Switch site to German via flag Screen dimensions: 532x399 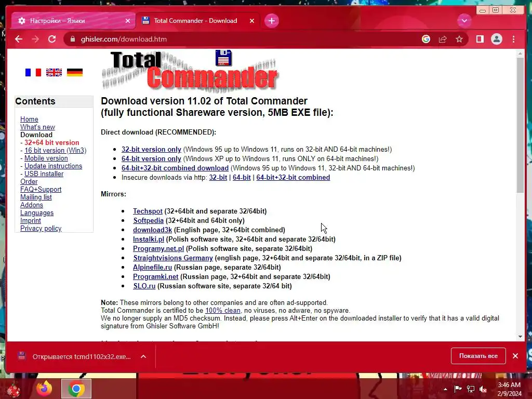point(75,72)
